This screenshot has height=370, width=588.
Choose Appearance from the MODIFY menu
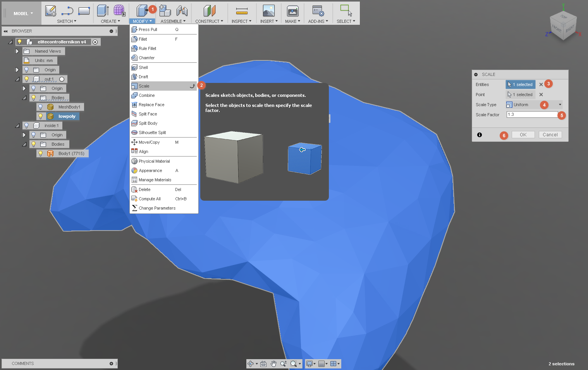(164, 170)
